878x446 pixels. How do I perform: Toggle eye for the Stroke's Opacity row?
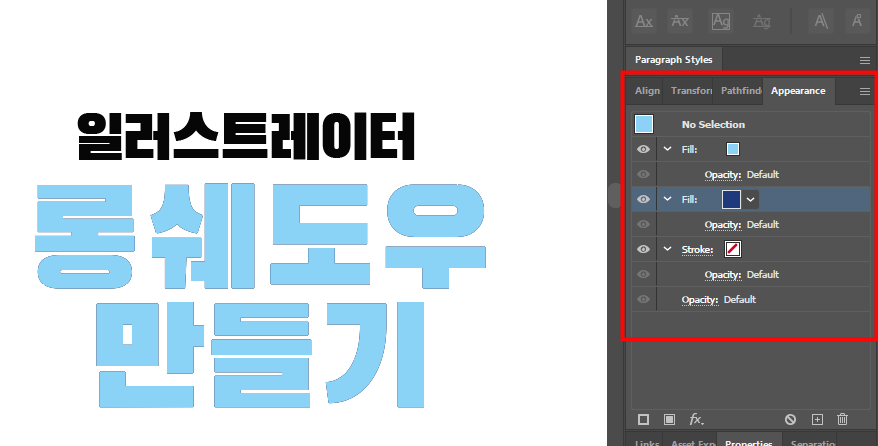pos(643,274)
